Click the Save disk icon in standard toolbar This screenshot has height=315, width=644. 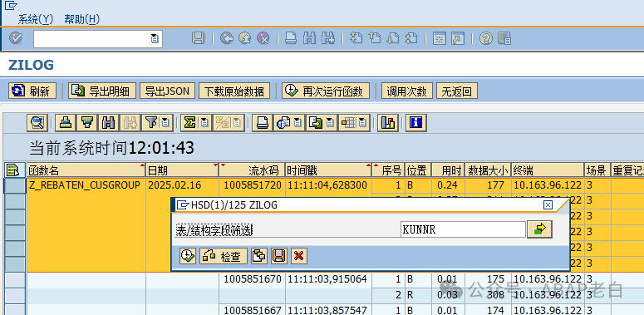198,38
